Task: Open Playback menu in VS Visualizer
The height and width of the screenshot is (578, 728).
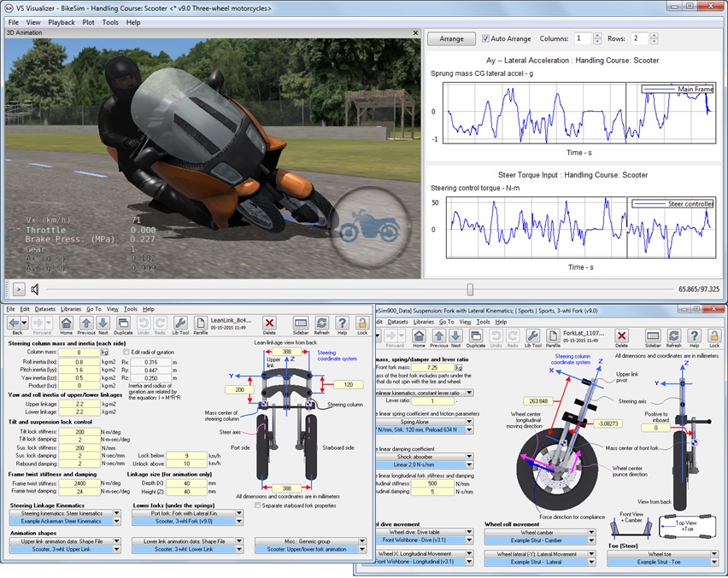Action: click(x=61, y=22)
